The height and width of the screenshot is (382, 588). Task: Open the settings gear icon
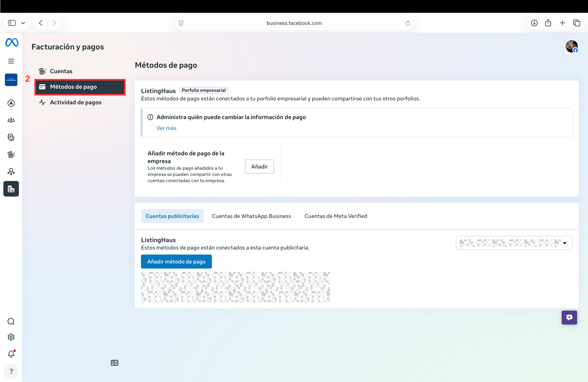[11, 337]
